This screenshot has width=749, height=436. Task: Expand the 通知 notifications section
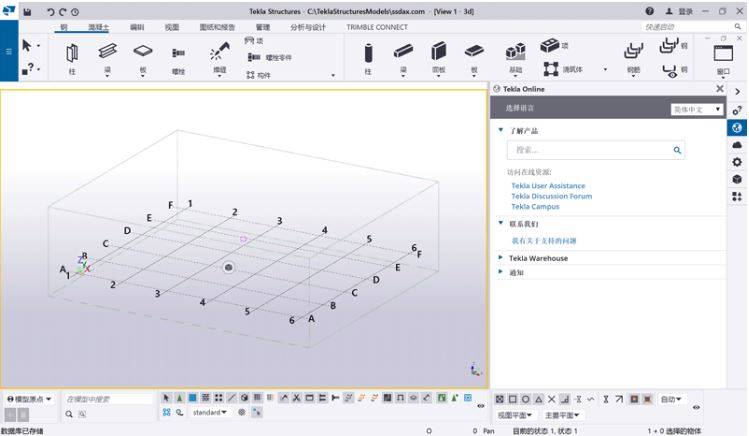pos(516,272)
